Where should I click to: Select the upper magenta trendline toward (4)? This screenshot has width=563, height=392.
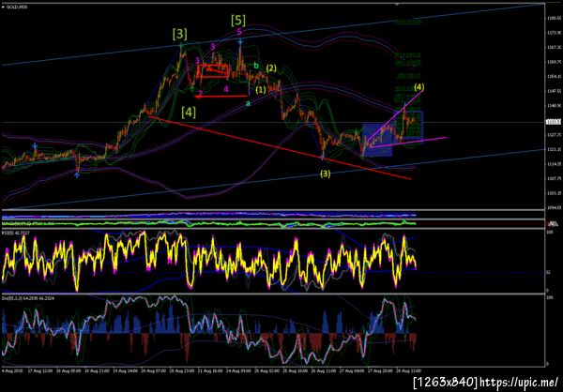[x=395, y=115]
